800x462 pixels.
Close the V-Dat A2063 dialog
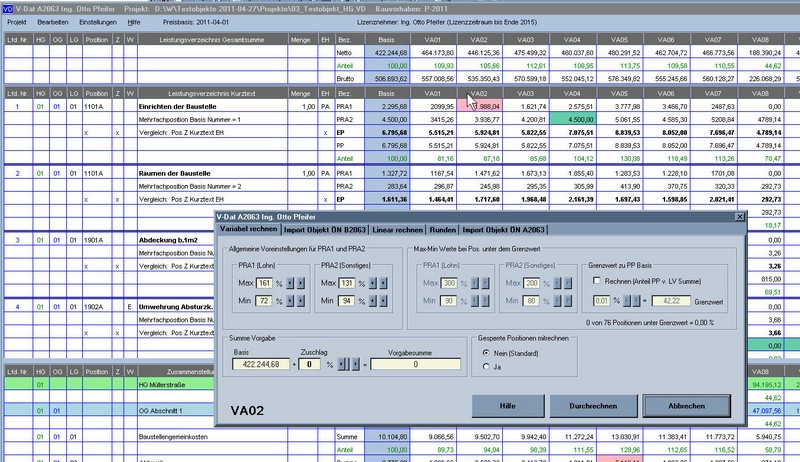pyautogui.click(x=739, y=216)
